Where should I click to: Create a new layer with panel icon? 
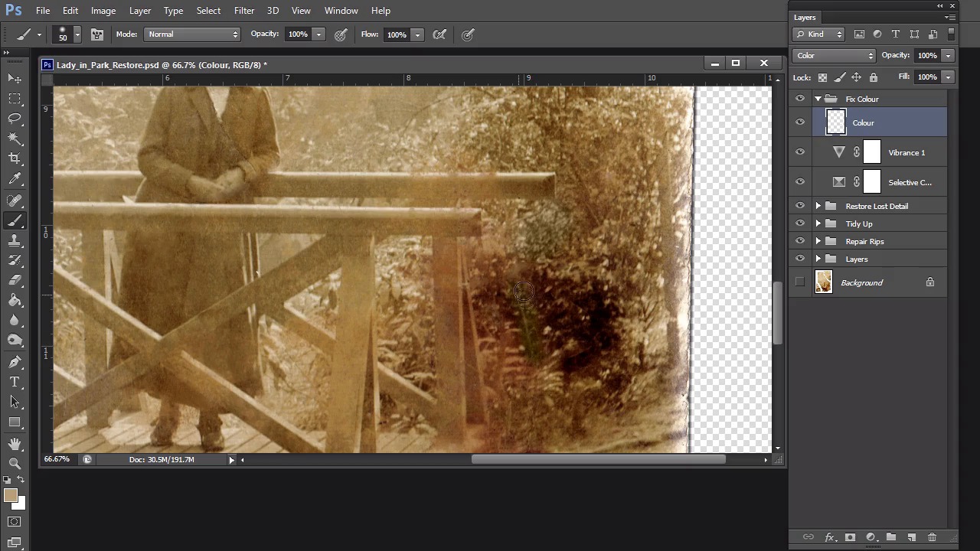(x=911, y=537)
